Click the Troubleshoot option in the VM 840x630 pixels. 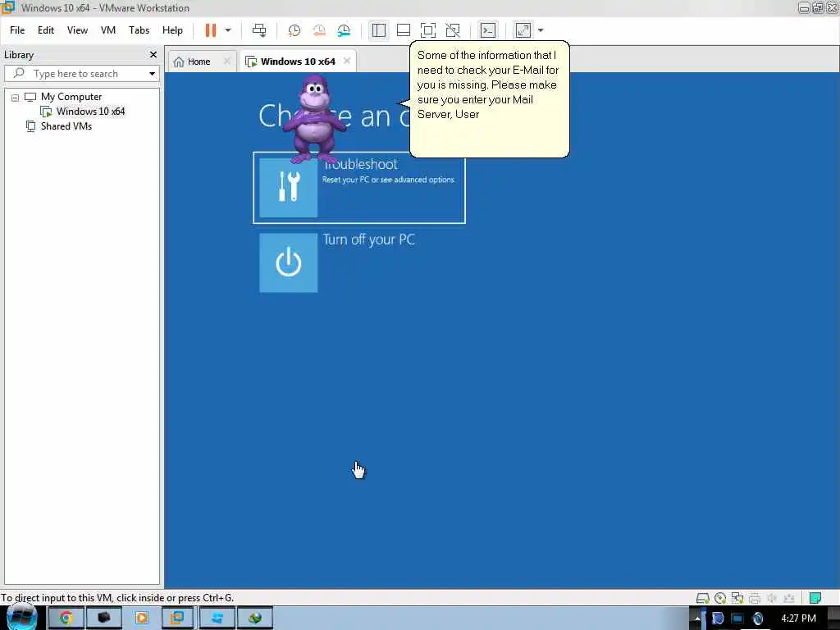point(359,188)
